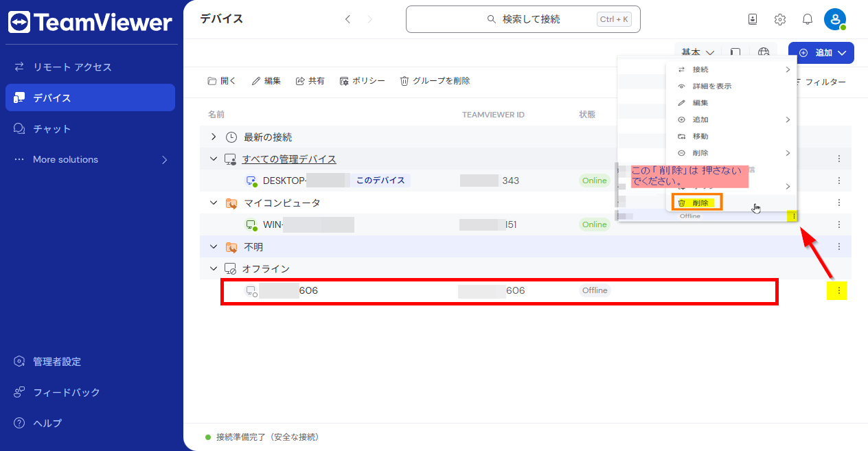868x451 pixels.
Task: Open the 基本 view dropdown
Action: 698,52
